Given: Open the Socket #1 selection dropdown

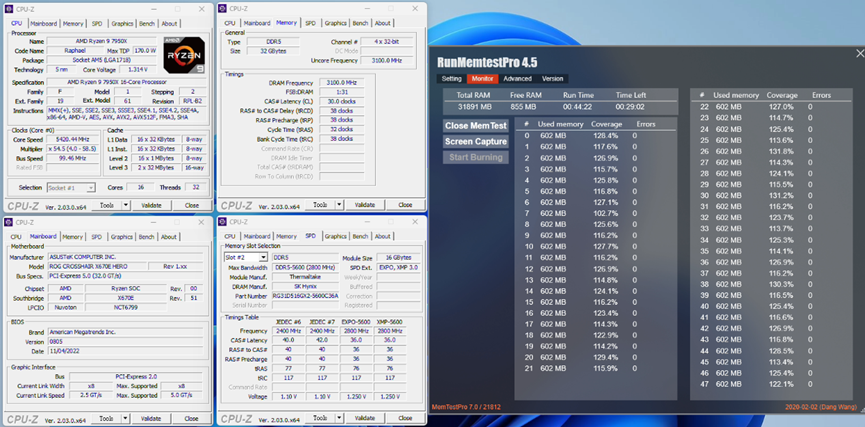Looking at the screenshot, I should point(71,188).
